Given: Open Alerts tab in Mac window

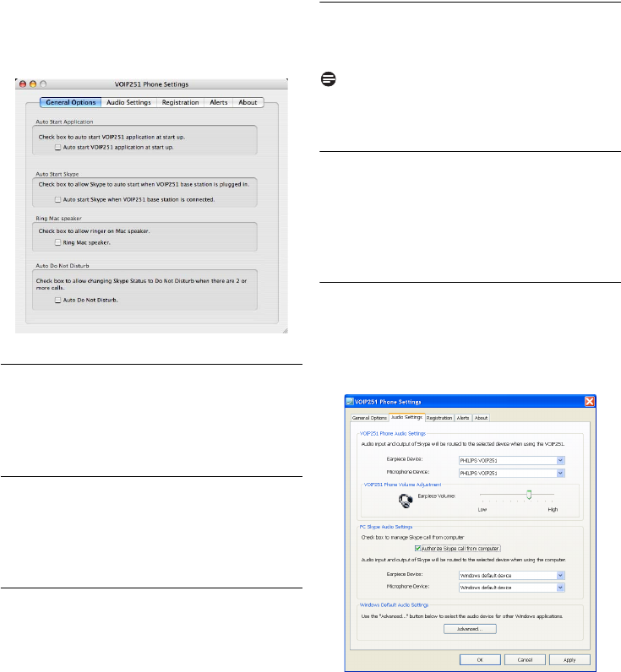Looking at the screenshot, I should pos(218,102).
